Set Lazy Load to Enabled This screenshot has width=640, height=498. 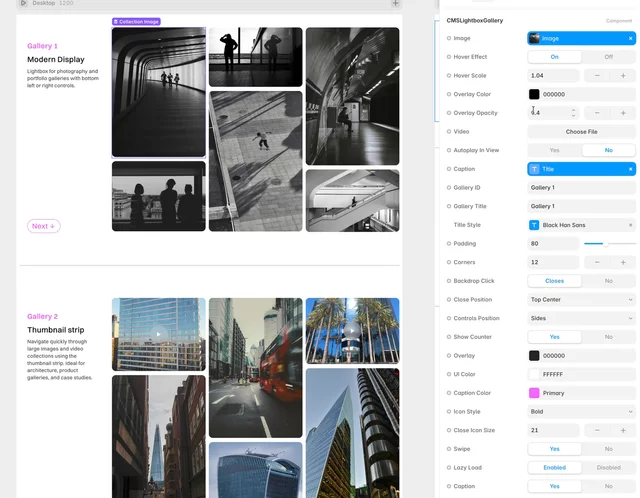point(554,468)
